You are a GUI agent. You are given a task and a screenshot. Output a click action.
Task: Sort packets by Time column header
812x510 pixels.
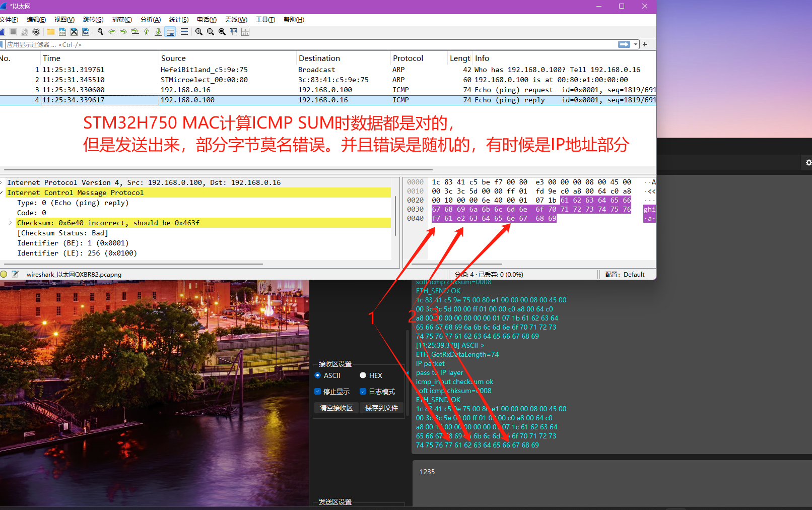99,58
